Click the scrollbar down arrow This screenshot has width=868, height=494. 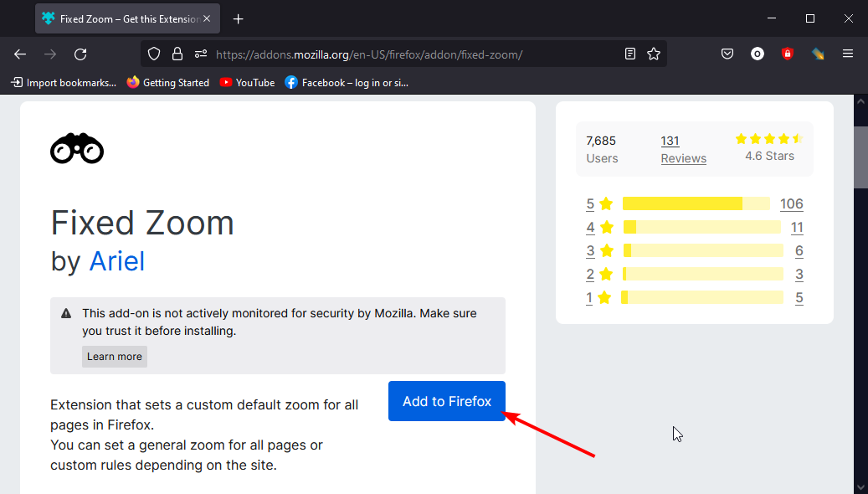tap(860, 487)
